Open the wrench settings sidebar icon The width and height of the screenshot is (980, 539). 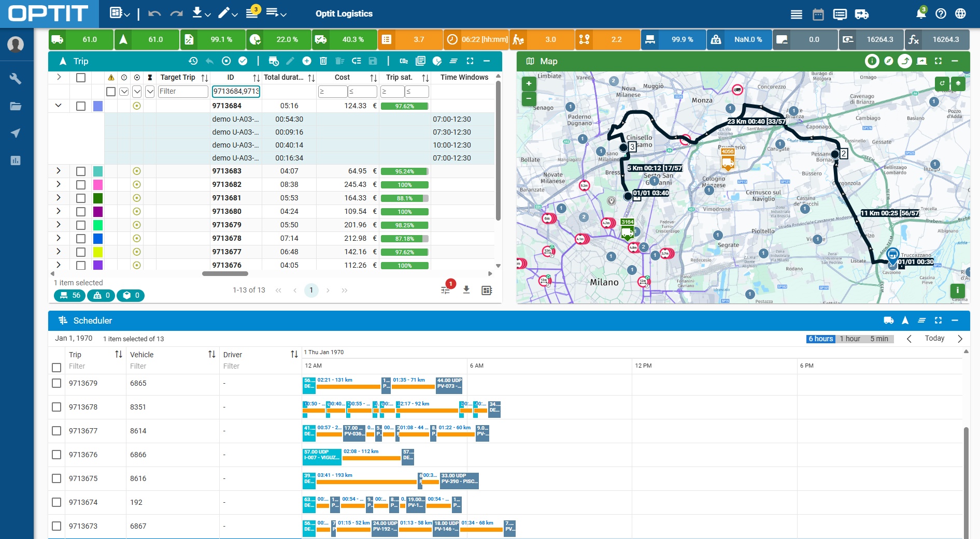(16, 79)
